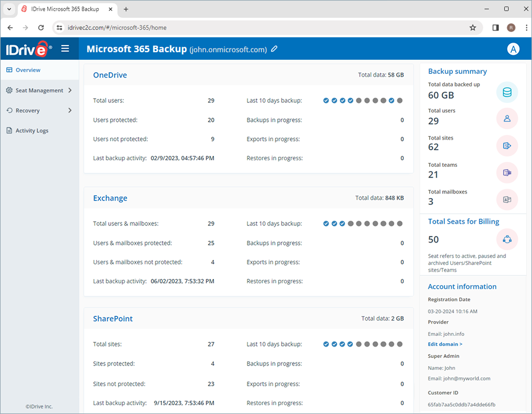Viewport: 532px width, 414px height.
Task: Select OneDrive last backup activity timestamp
Action: tap(182, 158)
